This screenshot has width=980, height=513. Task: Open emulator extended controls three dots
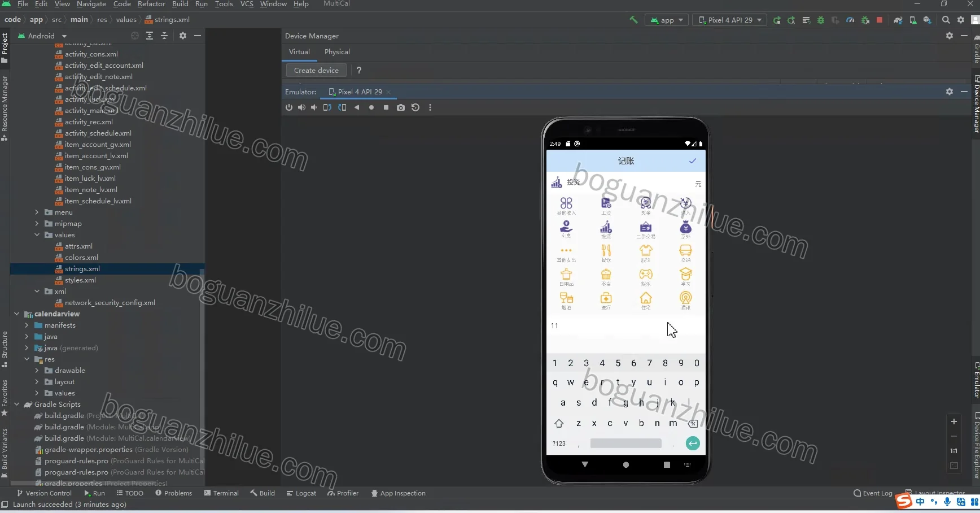430,107
